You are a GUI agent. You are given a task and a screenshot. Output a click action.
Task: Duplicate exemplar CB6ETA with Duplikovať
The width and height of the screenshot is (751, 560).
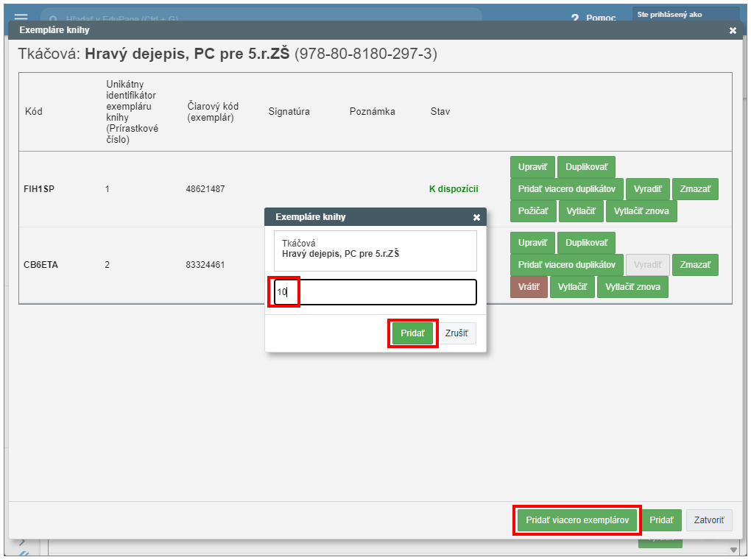(586, 243)
